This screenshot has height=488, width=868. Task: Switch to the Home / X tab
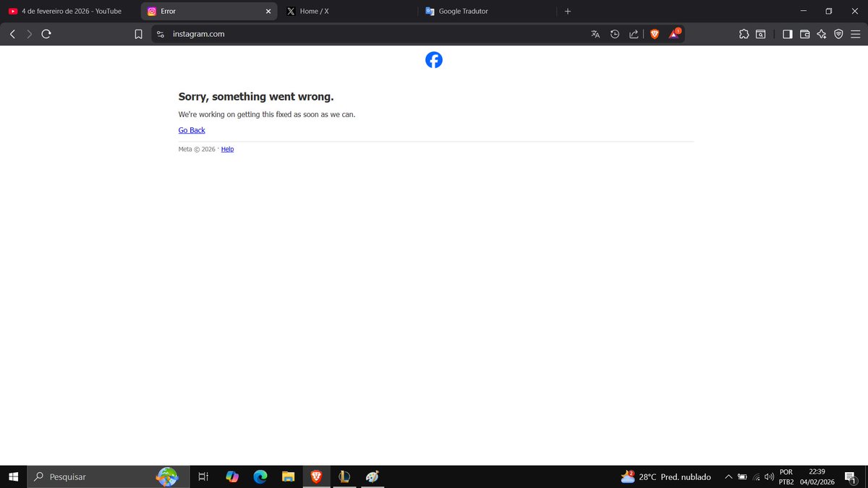[347, 12]
